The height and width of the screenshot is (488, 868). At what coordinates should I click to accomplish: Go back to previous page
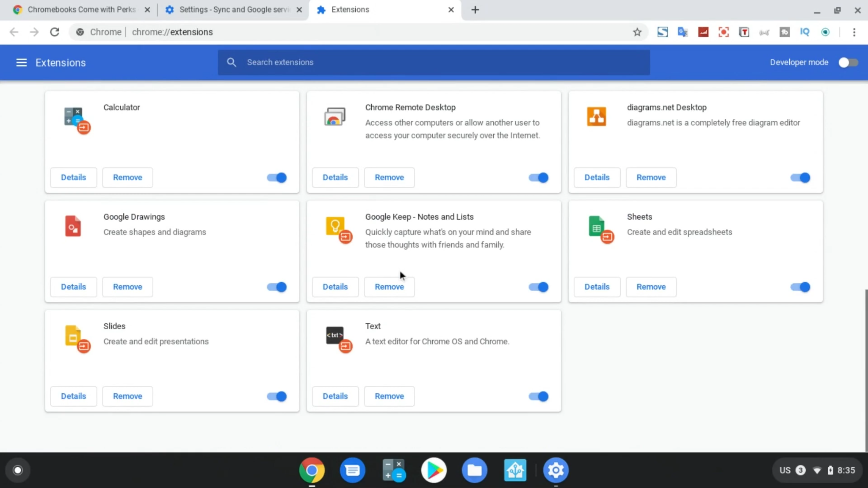(14, 32)
